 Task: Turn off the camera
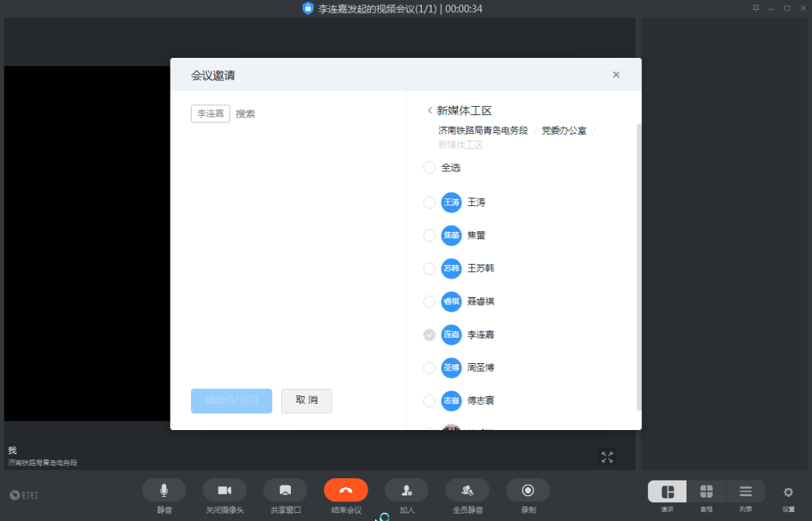pyautogui.click(x=224, y=489)
